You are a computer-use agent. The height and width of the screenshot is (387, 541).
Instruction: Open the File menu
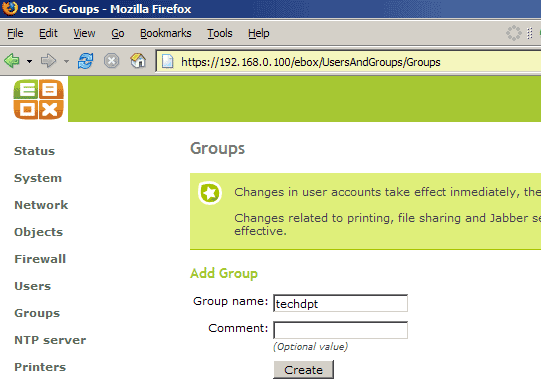pyautogui.click(x=15, y=33)
